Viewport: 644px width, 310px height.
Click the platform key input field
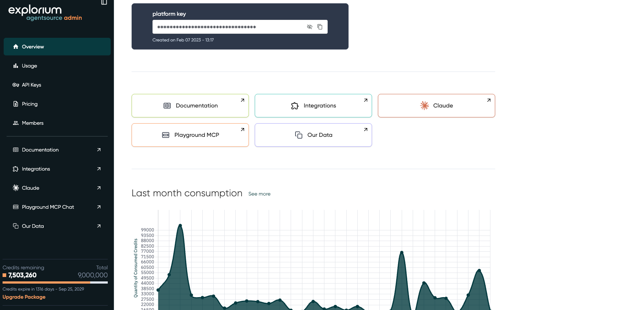227,27
